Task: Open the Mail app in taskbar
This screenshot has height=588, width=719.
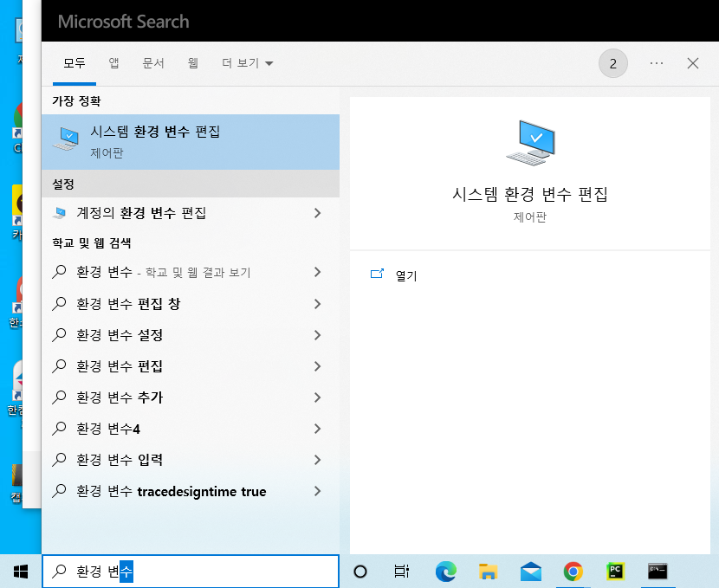Action: coord(530,572)
